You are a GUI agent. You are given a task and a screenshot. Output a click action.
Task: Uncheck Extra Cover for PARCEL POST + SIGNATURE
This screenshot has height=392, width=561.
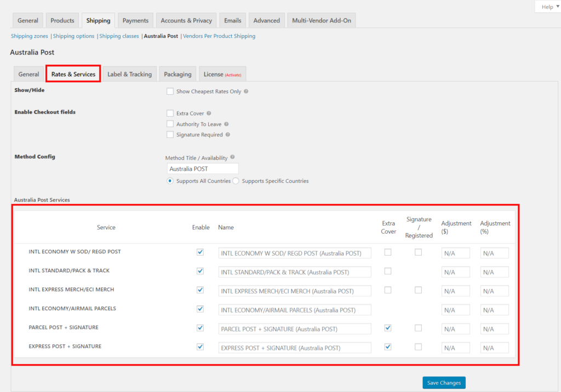point(388,327)
